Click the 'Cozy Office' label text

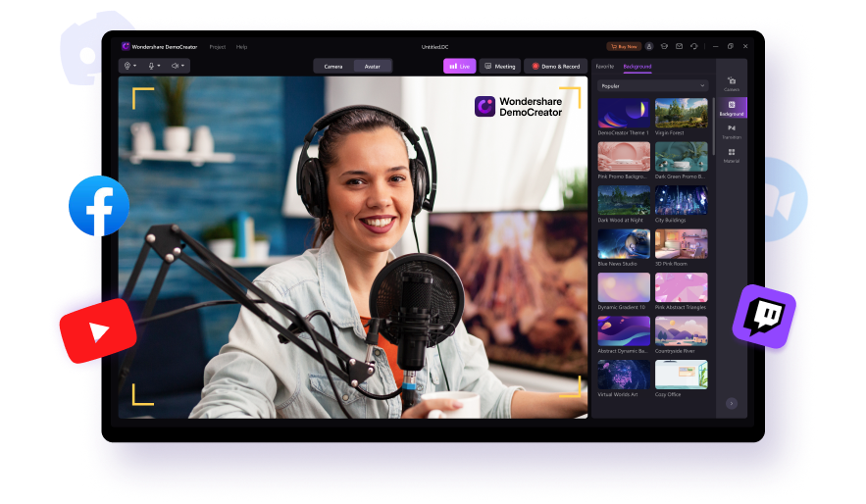(x=668, y=395)
